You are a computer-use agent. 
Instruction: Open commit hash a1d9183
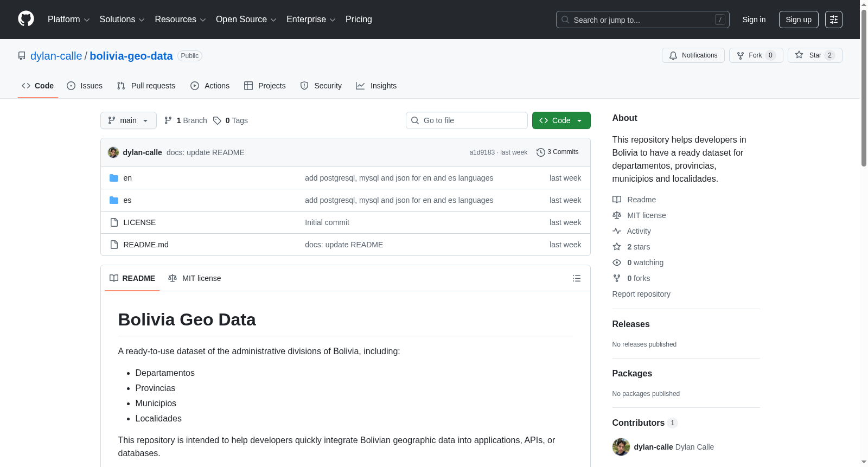click(482, 152)
